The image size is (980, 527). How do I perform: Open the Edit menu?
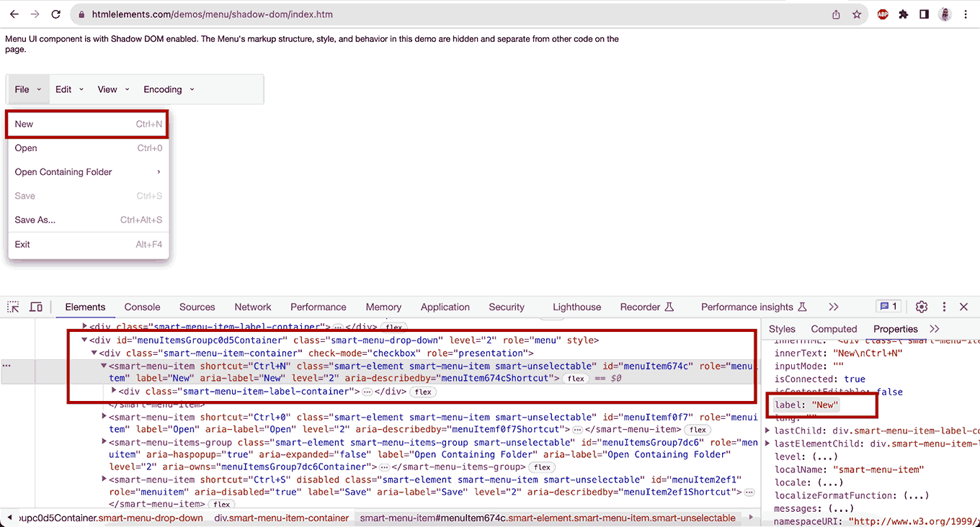point(70,89)
